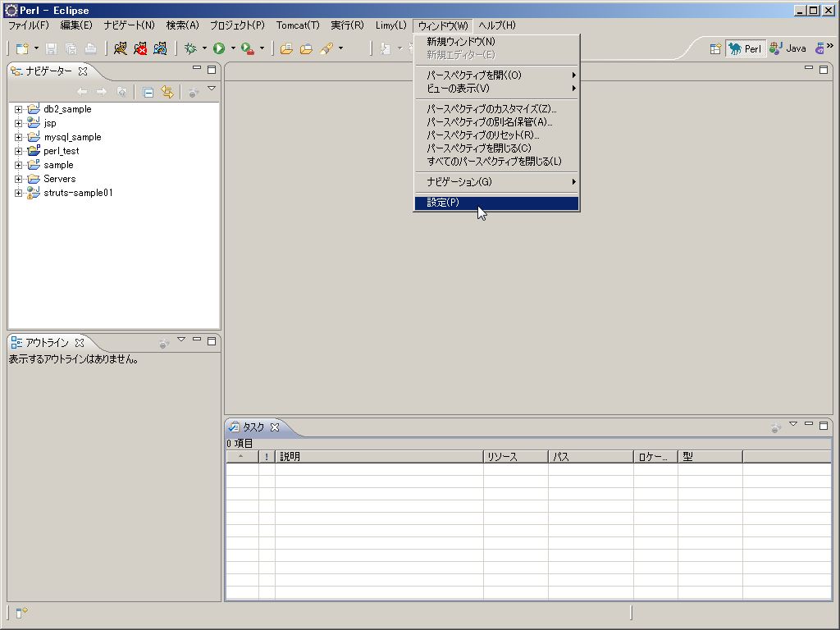
Task: Expand the mysql_sample tree node
Action: 18,137
